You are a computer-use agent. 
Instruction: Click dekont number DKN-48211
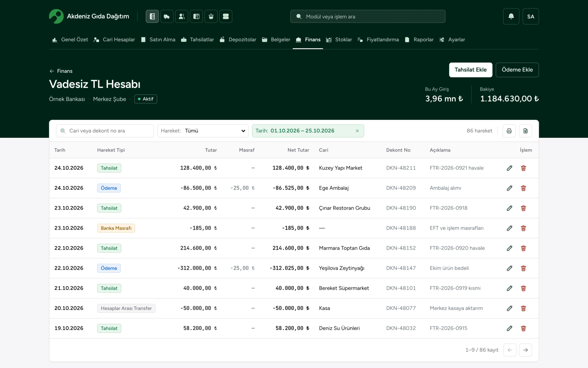pos(401,168)
